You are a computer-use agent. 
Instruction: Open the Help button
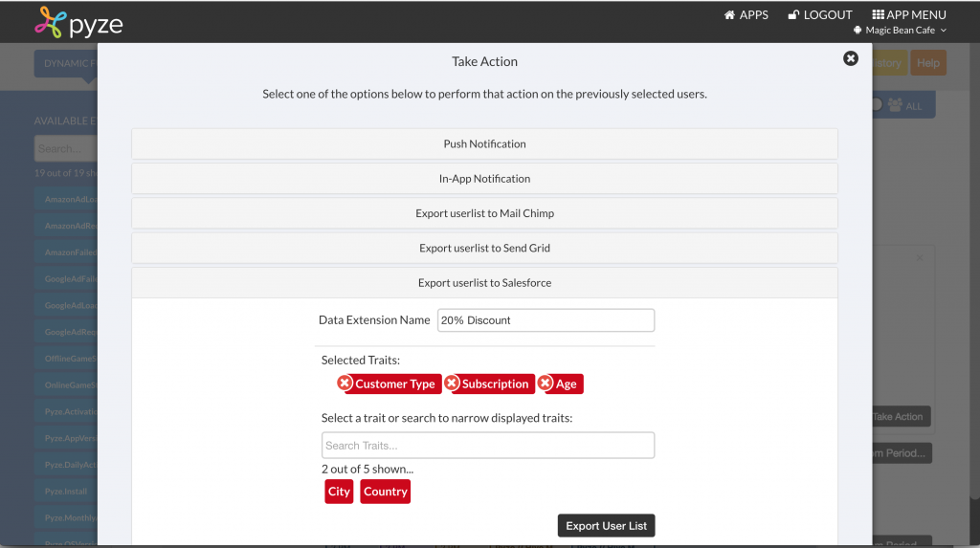pyautogui.click(x=928, y=63)
